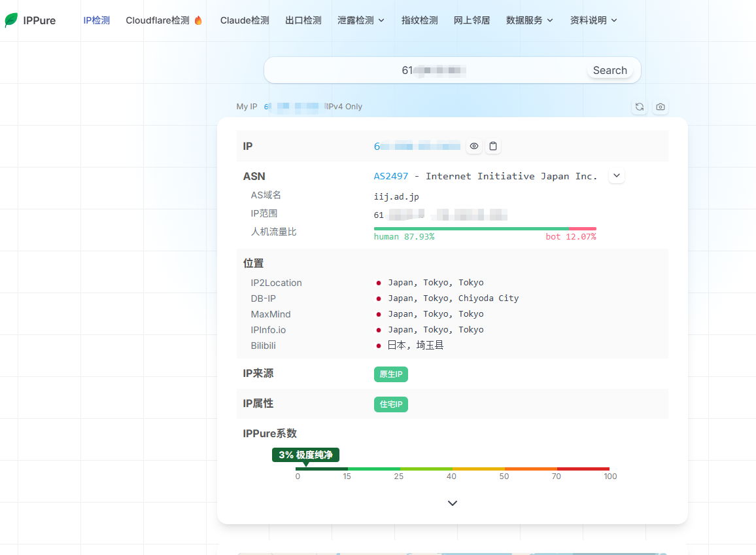Click the IP2Location row label
This screenshot has width=756, height=555.
point(276,283)
